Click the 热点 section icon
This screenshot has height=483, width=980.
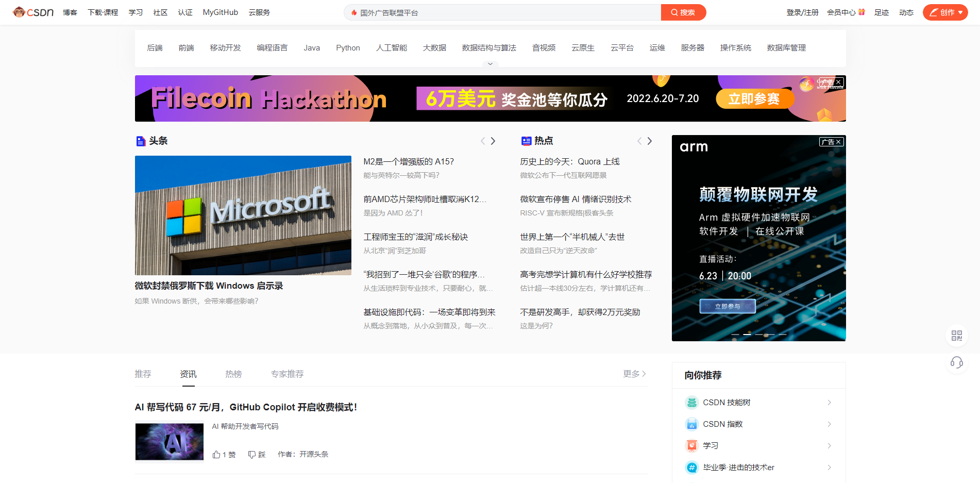point(526,141)
